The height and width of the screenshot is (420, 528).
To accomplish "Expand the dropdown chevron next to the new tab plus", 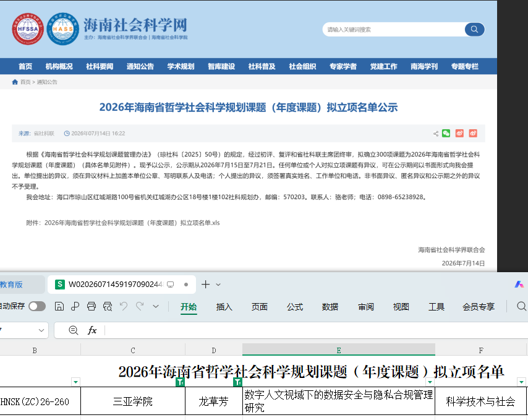I will [x=218, y=285].
